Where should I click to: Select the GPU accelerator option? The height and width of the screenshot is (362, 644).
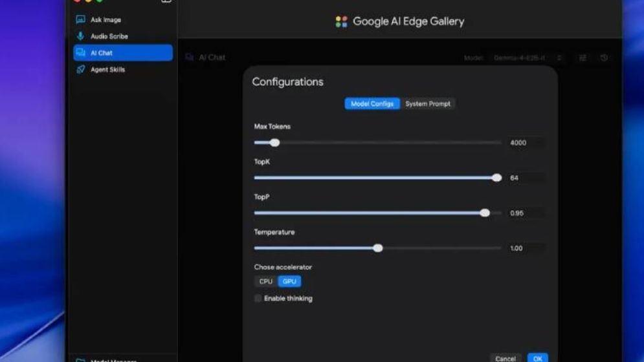tap(289, 282)
